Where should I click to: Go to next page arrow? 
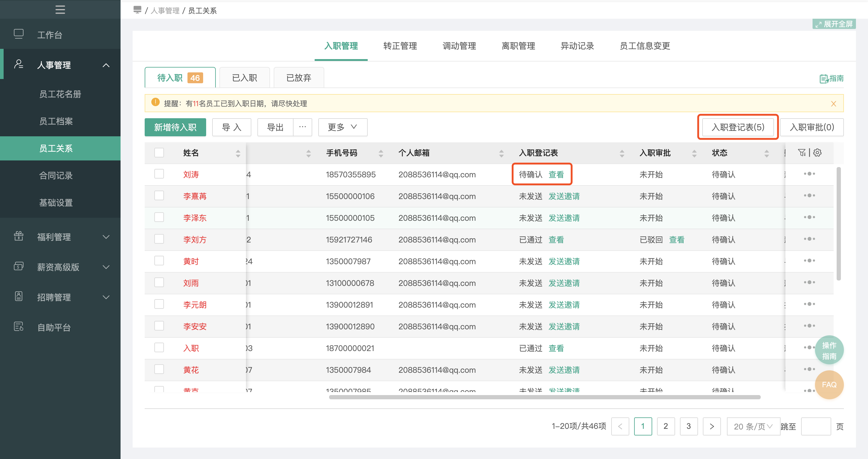[712, 426]
